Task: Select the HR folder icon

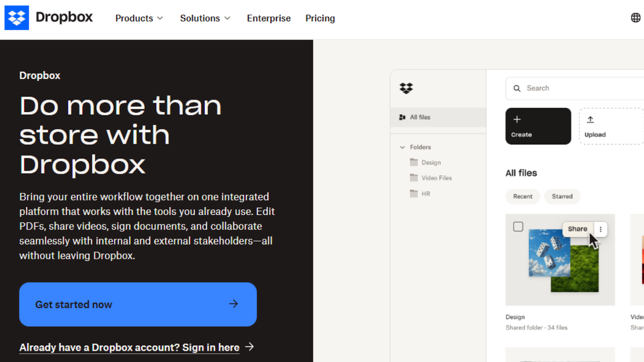Action: 414,193
